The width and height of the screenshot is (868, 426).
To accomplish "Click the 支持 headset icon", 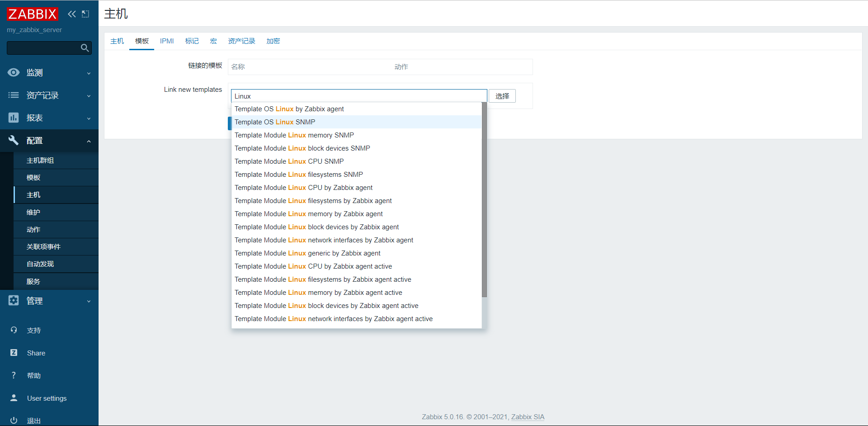I will point(14,330).
